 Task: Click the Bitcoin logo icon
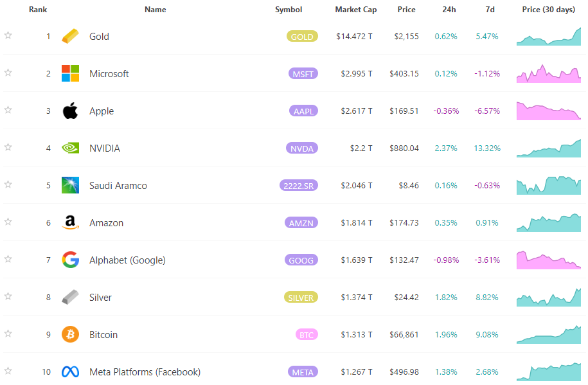[70, 335]
